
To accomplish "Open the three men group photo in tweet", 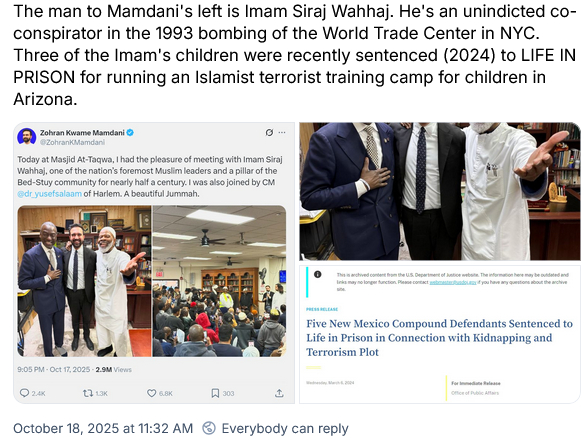I will point(84,281).
